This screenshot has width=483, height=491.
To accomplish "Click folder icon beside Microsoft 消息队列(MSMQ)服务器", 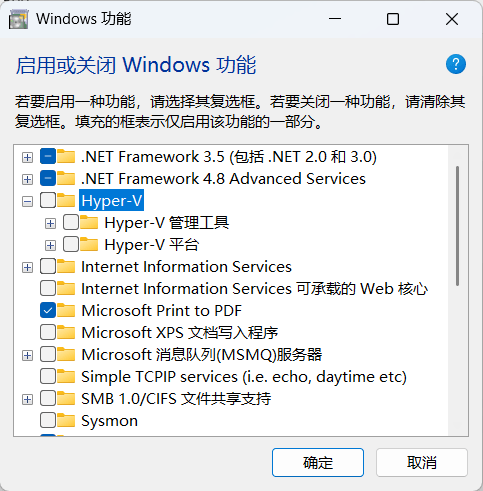I will (66, 354).
